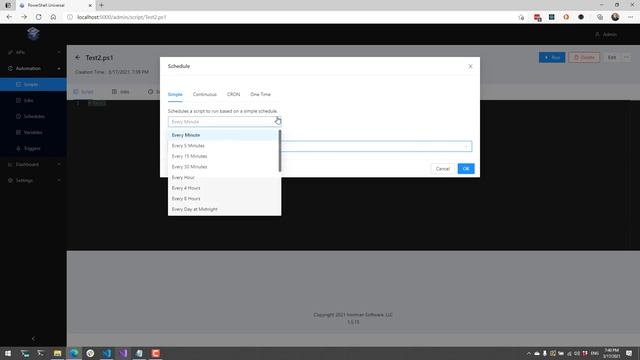Expand the Dashboard sidebar section

33,164
